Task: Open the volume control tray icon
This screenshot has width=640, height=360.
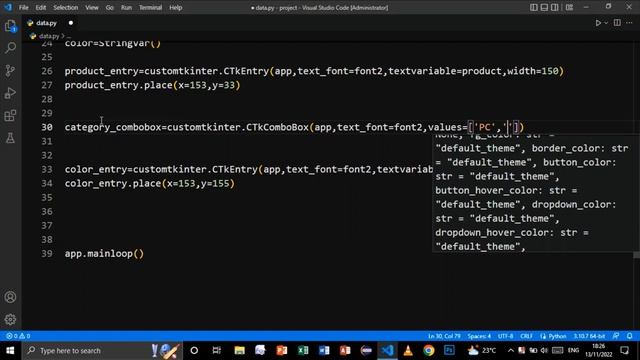Action: click(544, 351)
